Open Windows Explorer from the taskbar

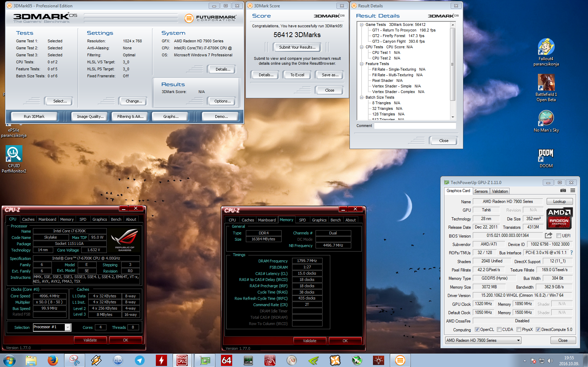coord(31,360)
